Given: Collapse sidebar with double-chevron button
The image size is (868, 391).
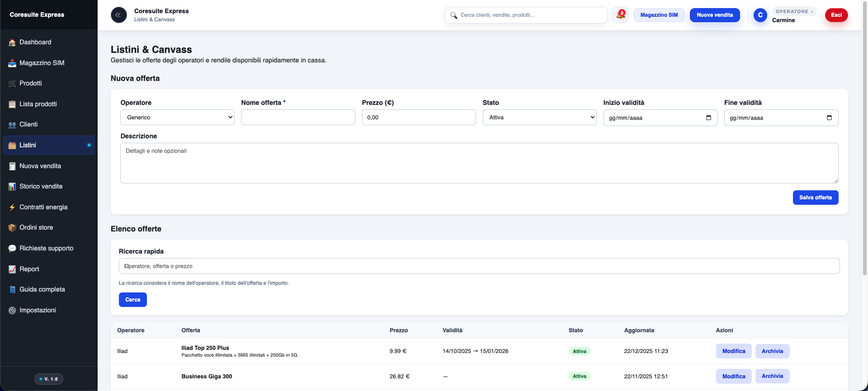Looking at the screenshot, I should tap(118, 15).
